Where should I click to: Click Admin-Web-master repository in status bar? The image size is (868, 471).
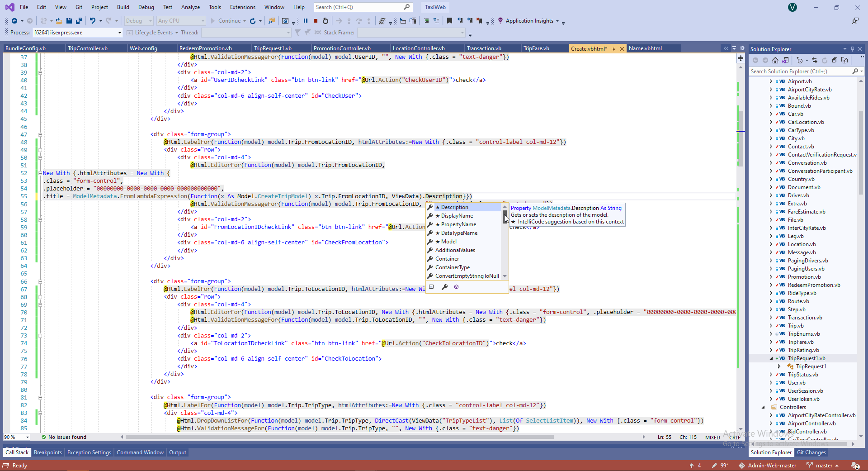click(x=768, y=466)
